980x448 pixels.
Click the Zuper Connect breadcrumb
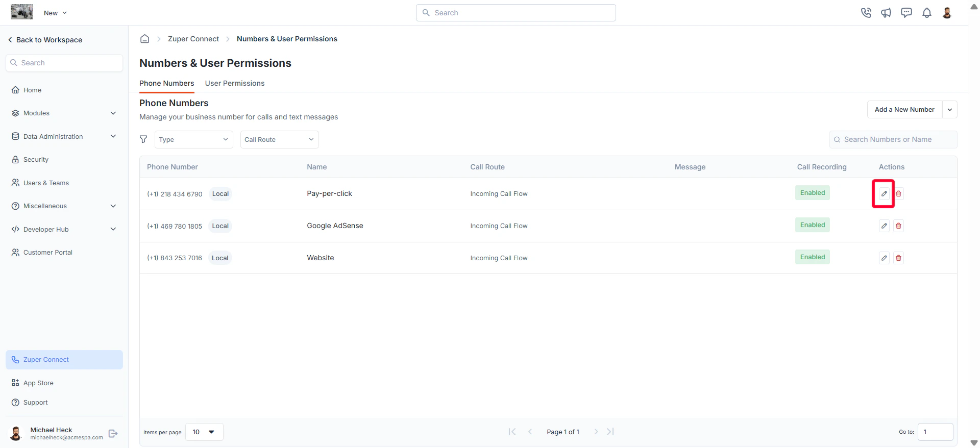coord(193,39)
